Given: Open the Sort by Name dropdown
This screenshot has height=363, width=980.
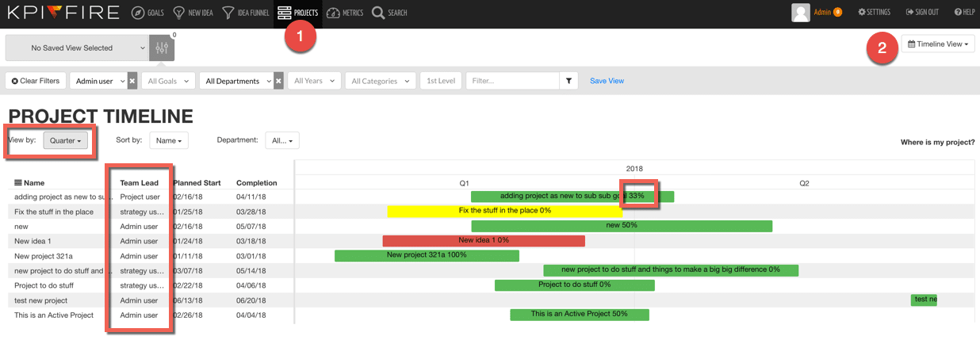Looking at the screenshot, I should tap(169, 140).
